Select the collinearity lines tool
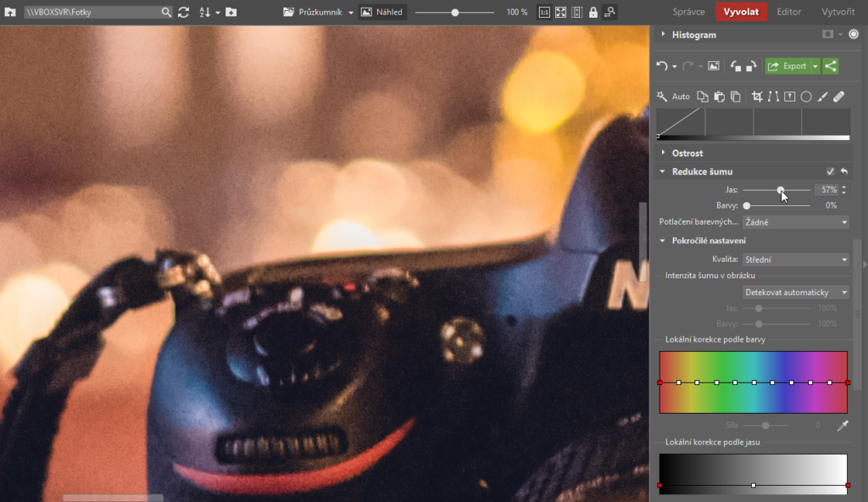 [x=773, y=97]
